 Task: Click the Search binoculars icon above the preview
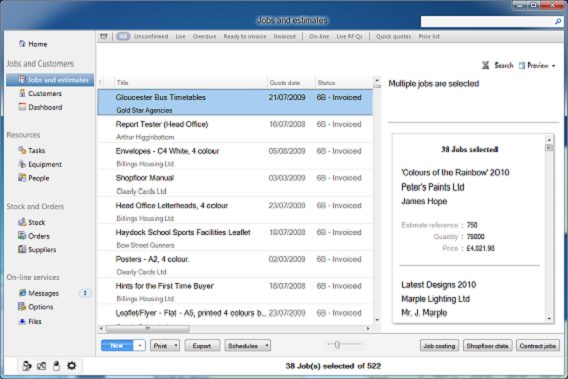click(x=485, y=65)
